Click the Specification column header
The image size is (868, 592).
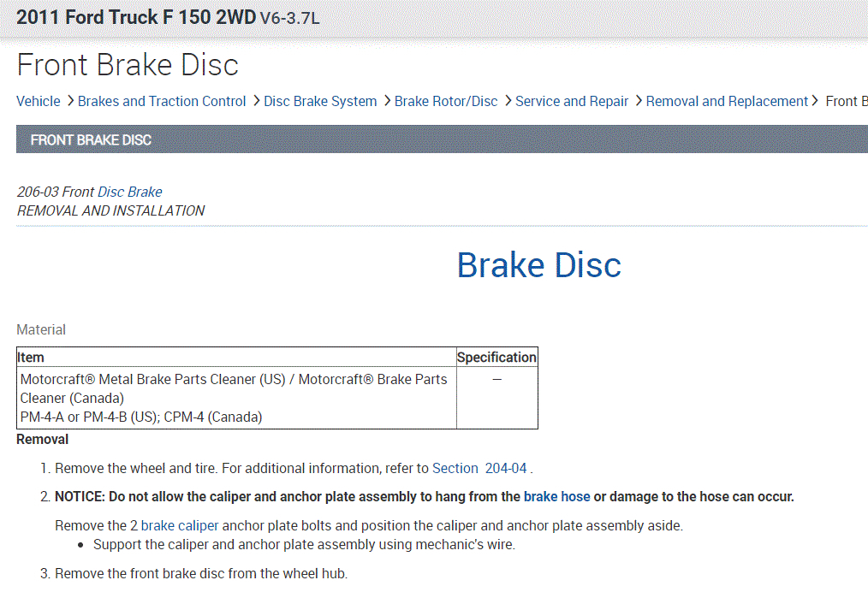[x=496, y=357]
